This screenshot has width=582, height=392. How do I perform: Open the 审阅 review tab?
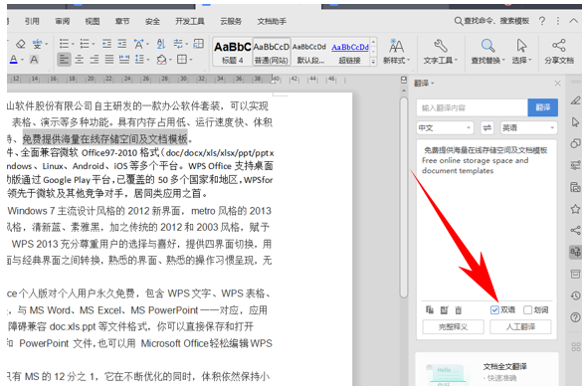pyautogui.click(x=63, y=22)
